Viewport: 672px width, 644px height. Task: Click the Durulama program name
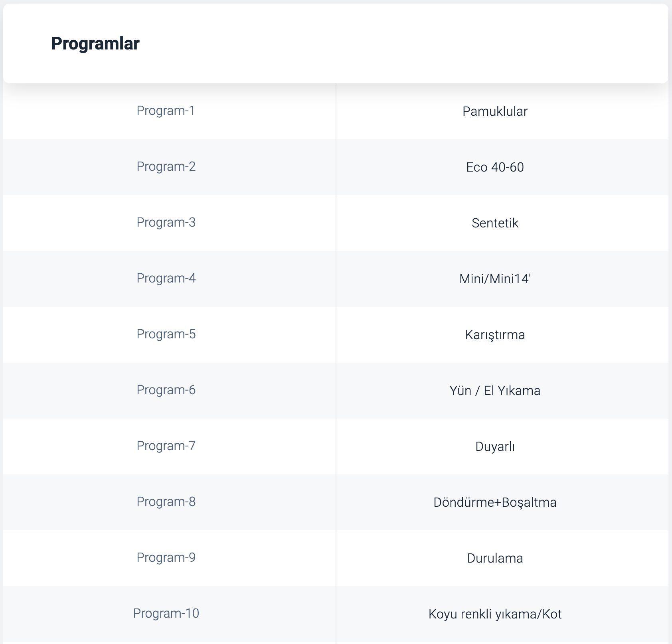[495, 558]
